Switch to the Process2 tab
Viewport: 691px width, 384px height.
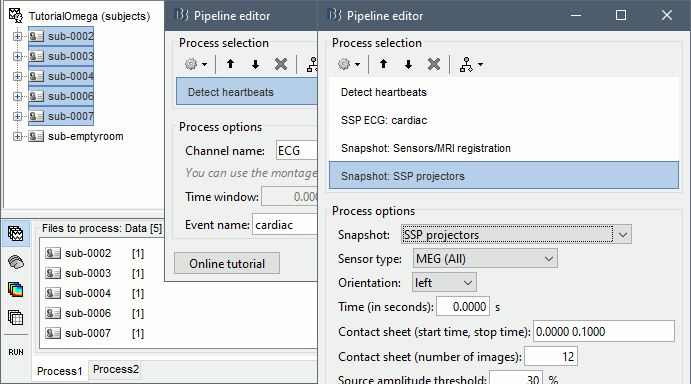(x=116, y=369)
